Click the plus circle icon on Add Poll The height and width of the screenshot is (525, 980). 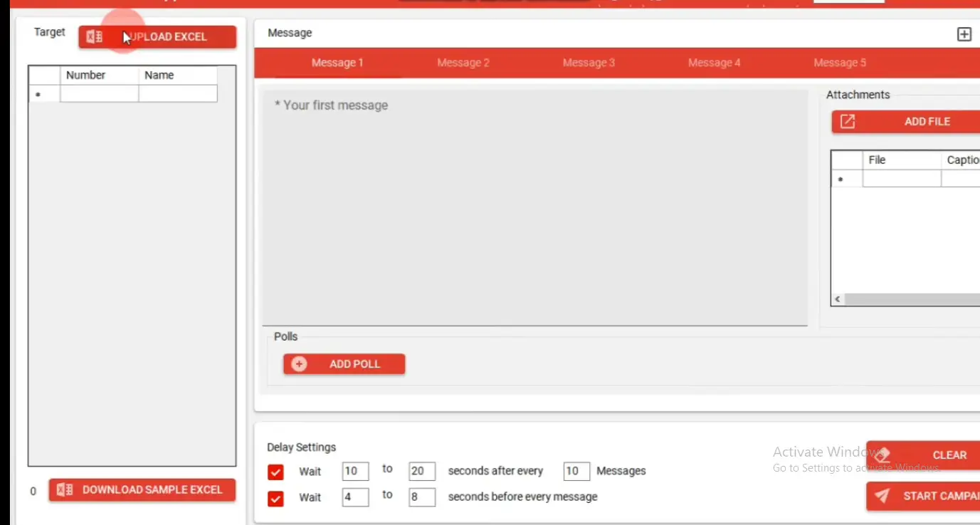click(x=299, y=364)
